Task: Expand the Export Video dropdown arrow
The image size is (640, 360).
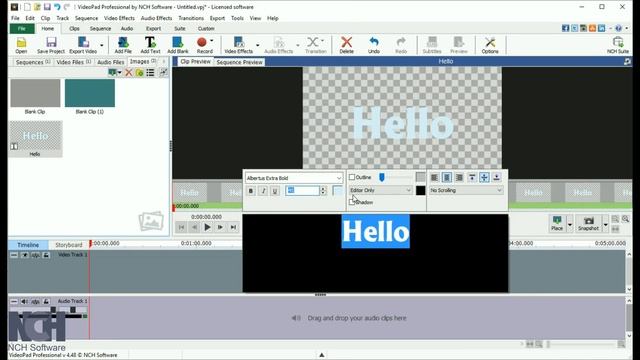Action: [x=102, y=45]
